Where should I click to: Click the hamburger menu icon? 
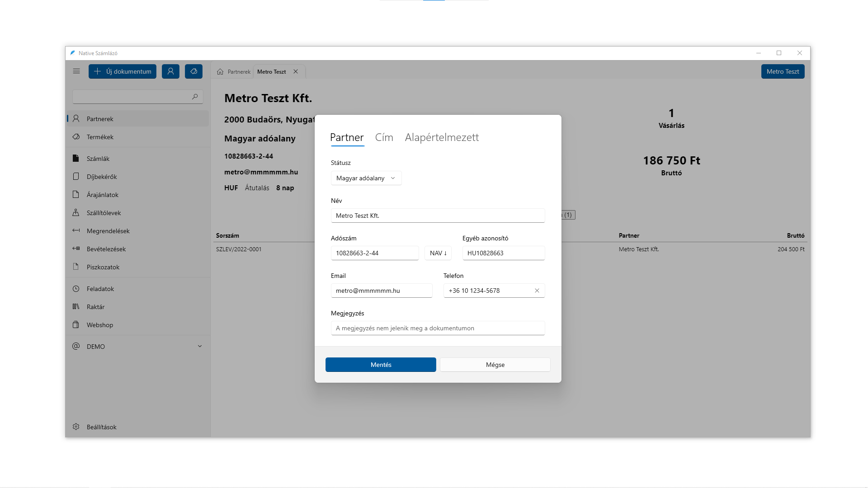coord(76,71)
